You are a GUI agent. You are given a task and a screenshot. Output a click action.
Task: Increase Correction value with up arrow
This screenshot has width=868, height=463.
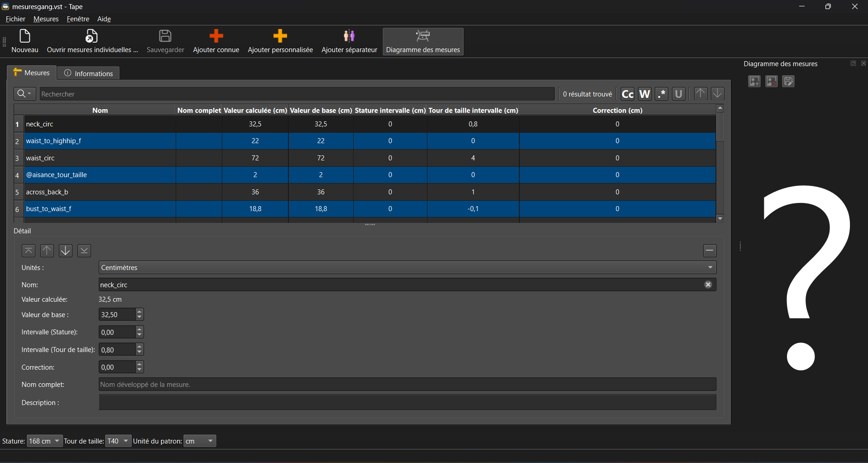coord(139,364)
